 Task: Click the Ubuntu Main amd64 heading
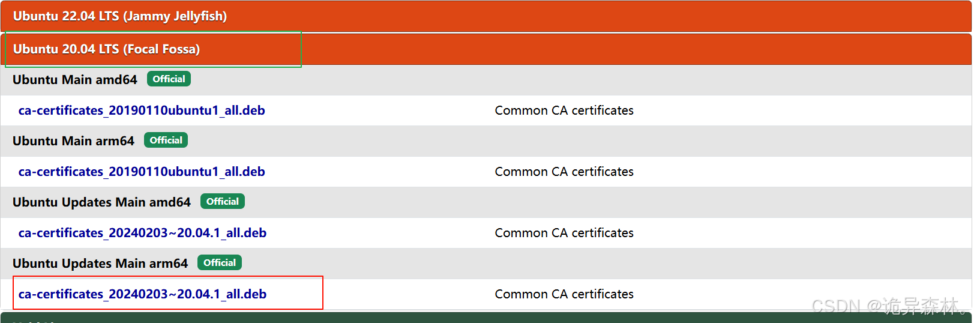(75, 80)
